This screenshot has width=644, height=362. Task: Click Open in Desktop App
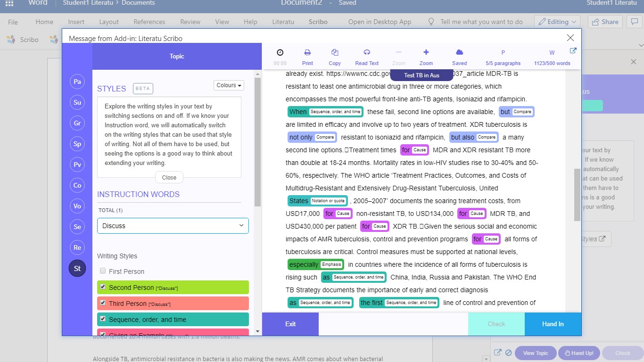380,22
